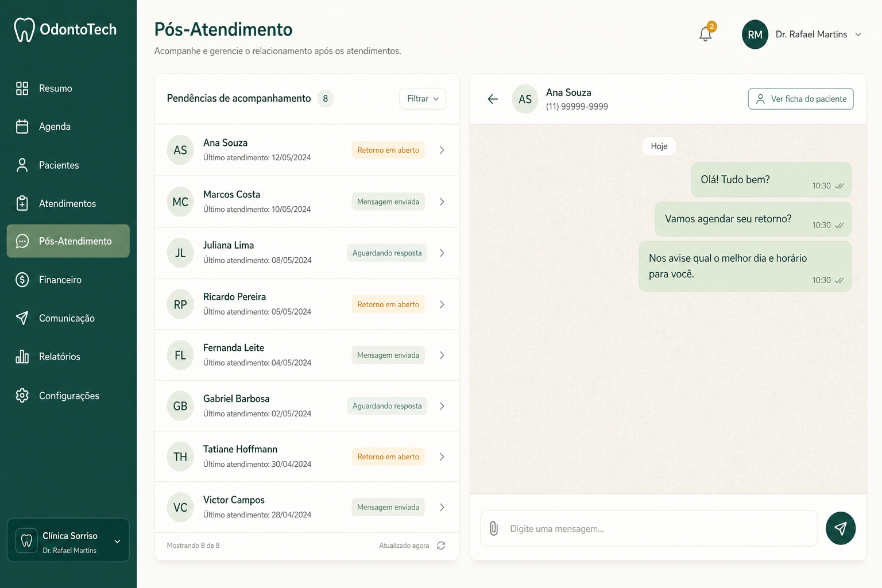Expand the Dr. Rafael Martins account menu
The image size is (882, 588).
pos(858,34)
